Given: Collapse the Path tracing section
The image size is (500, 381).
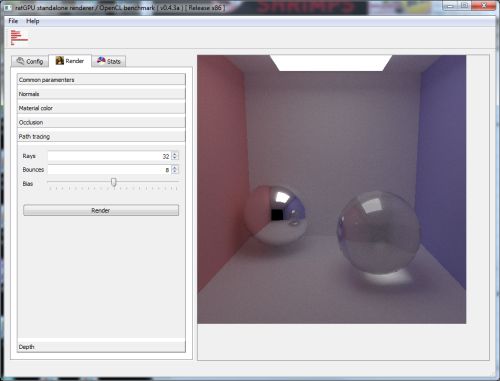Looking at the screenshot, I should tap(101, 136).
